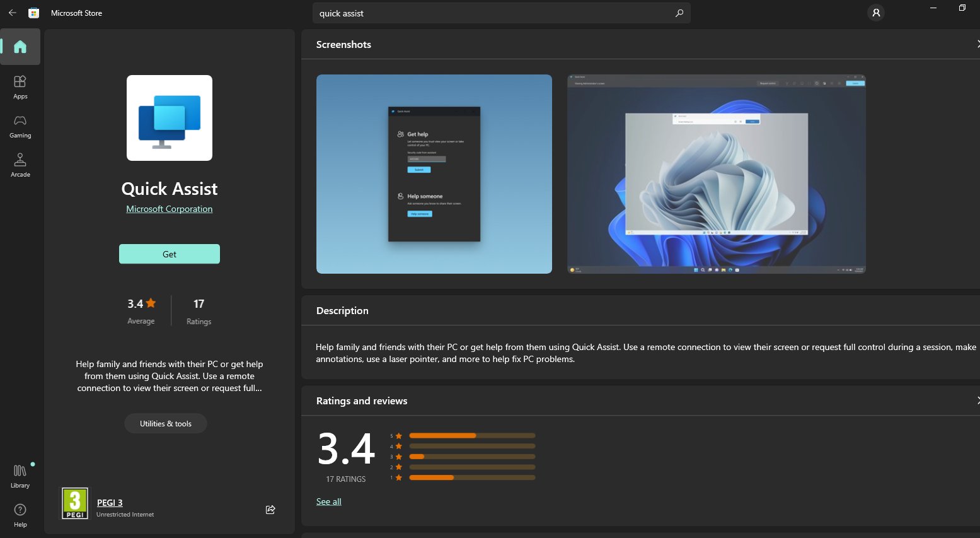Viewport: 980px width, 538px height.
Task: Click the Quick Assist app icon
Action: (170, 118)
